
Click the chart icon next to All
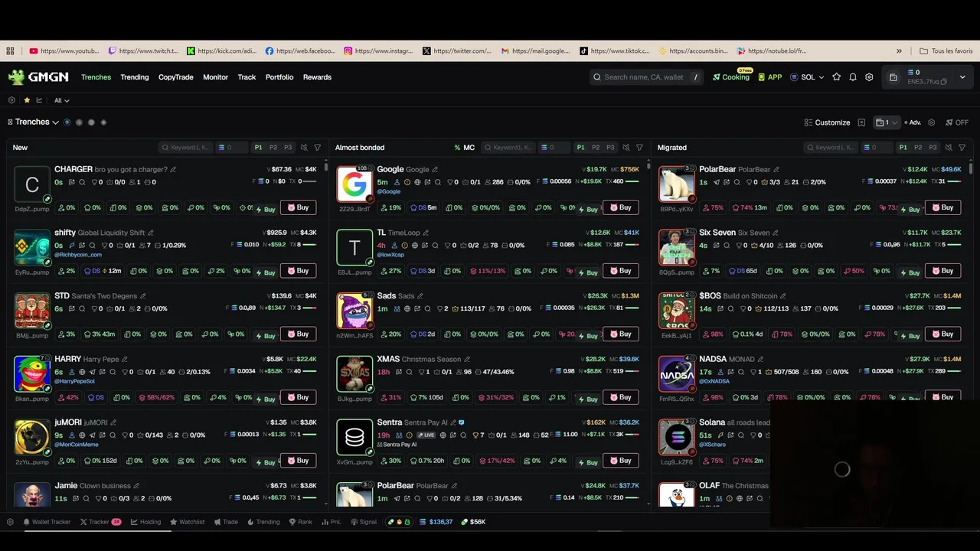pyautogui.click(x=39, y=100)
